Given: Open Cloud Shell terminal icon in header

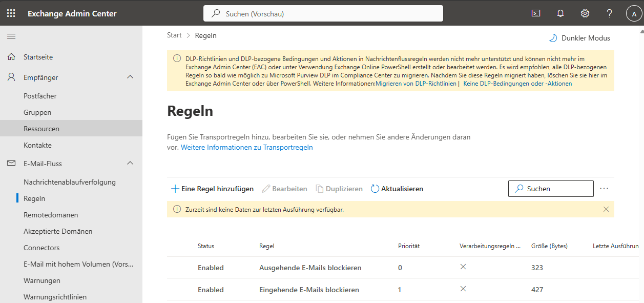Looking at the screenshot, I should pyautogui.click(x=536, y=13).
